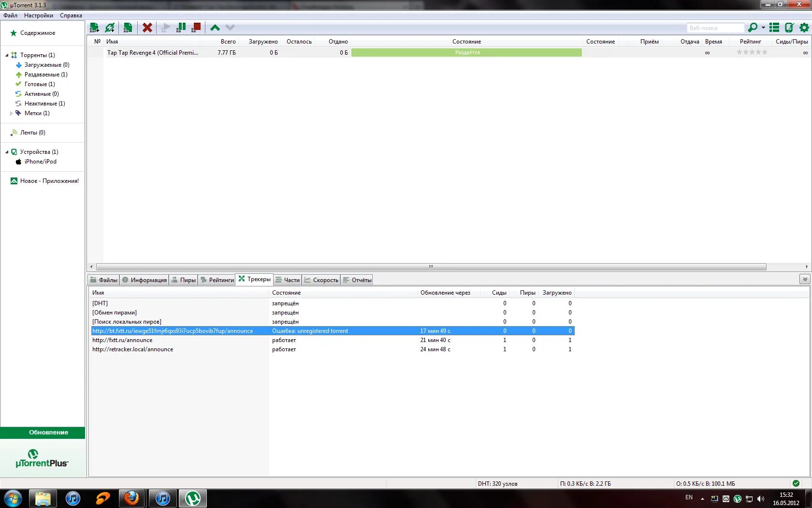The width and height of the screenshot is (812, 508).
Task: Click the Add torrent toolbar icon
Action: click(94, 28)
